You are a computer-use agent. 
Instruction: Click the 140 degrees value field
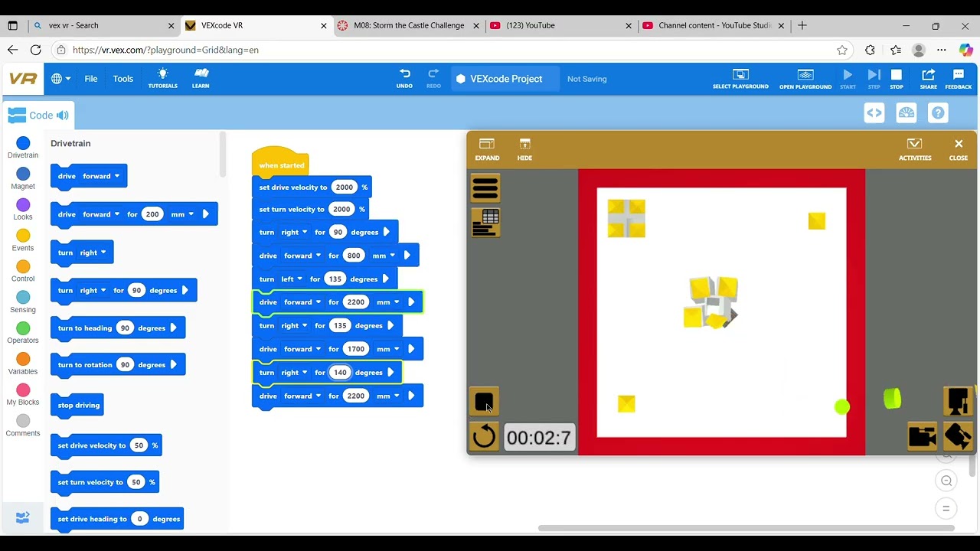click(x=340, y=373)
